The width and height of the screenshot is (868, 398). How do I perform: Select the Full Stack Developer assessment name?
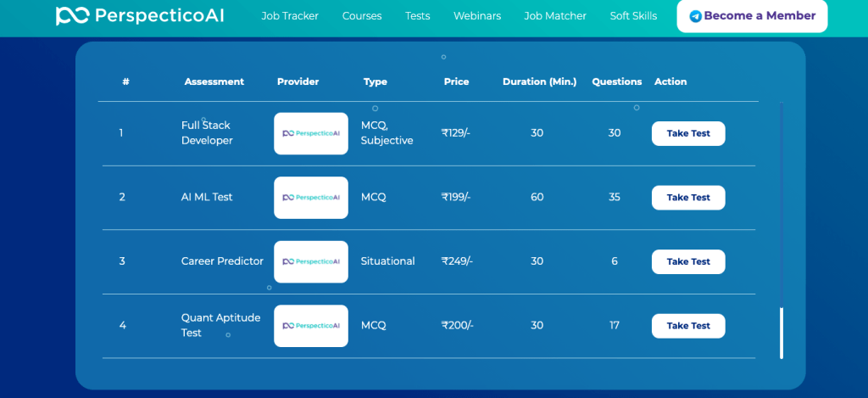pos(207,133)
